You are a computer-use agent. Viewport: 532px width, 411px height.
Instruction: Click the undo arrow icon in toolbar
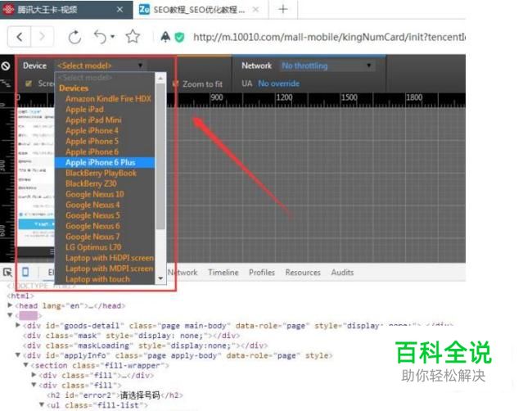(101, 37)
